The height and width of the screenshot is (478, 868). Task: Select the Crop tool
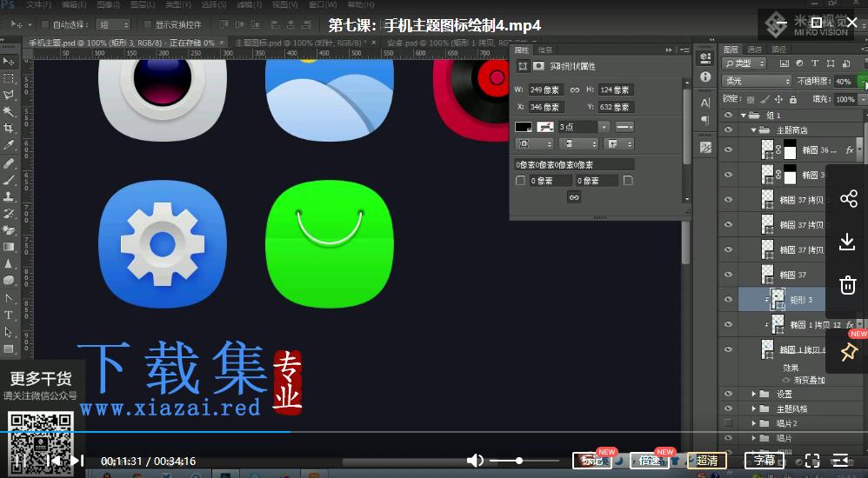coord(9,129)
